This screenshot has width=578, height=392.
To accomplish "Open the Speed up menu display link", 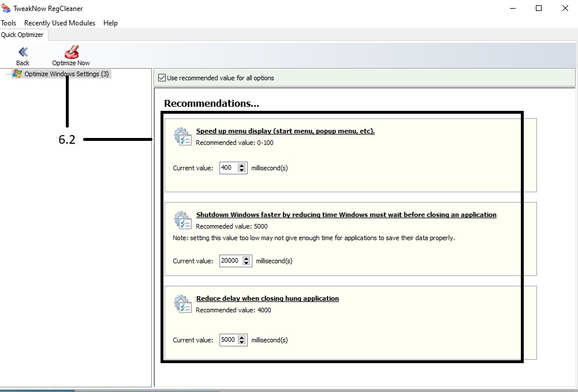I will (285, 131).
